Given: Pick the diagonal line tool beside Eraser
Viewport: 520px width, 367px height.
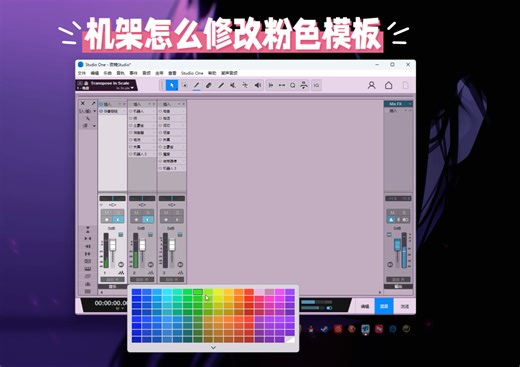Looking at the screenshot, I should tap(221, 85).
